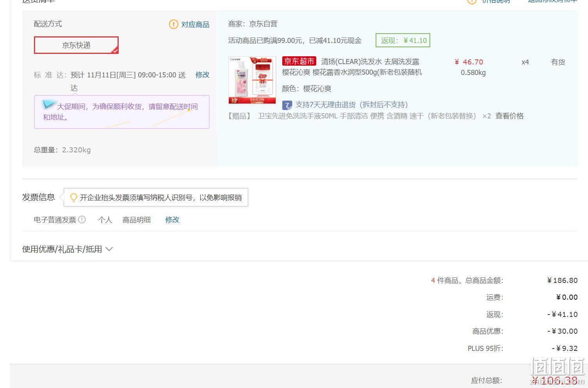This screenshot has width=588, height=388.
Task: Click the paper plane icon in notice
Action: click(x=49, y=104)
